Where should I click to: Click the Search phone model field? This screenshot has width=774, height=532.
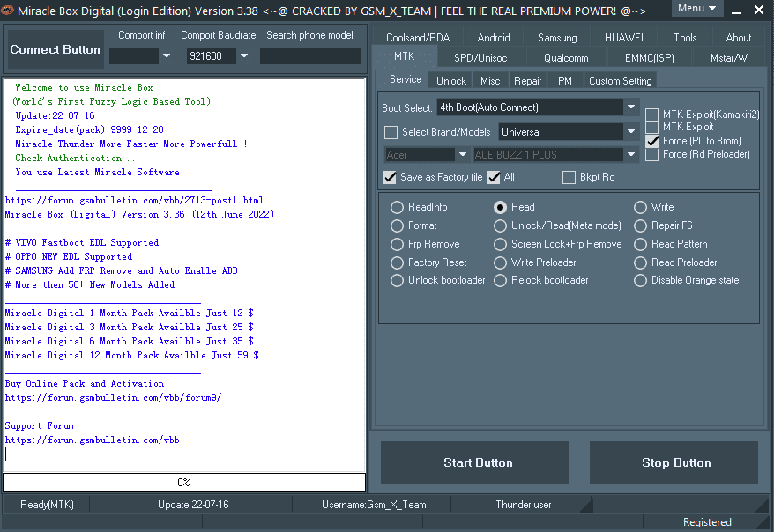click(309, 56)
